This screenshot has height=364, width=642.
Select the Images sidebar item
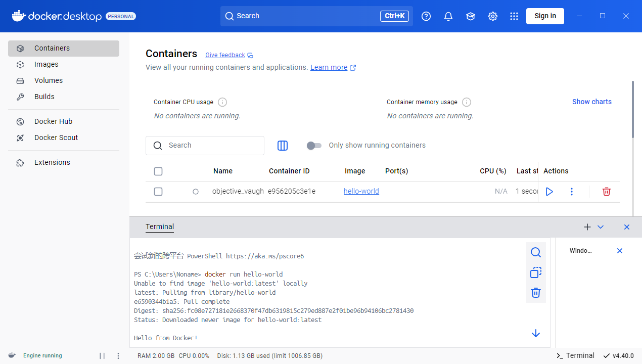[x=64, y=65]
